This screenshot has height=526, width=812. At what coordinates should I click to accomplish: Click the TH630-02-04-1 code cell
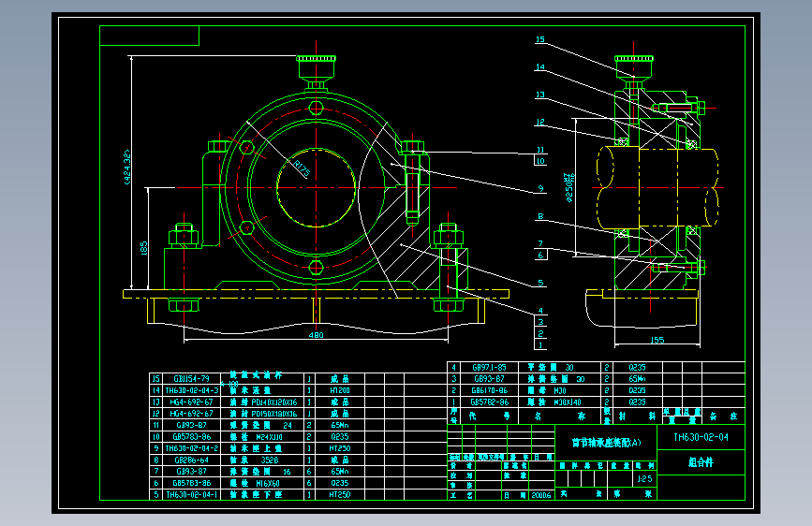[192, 495]
